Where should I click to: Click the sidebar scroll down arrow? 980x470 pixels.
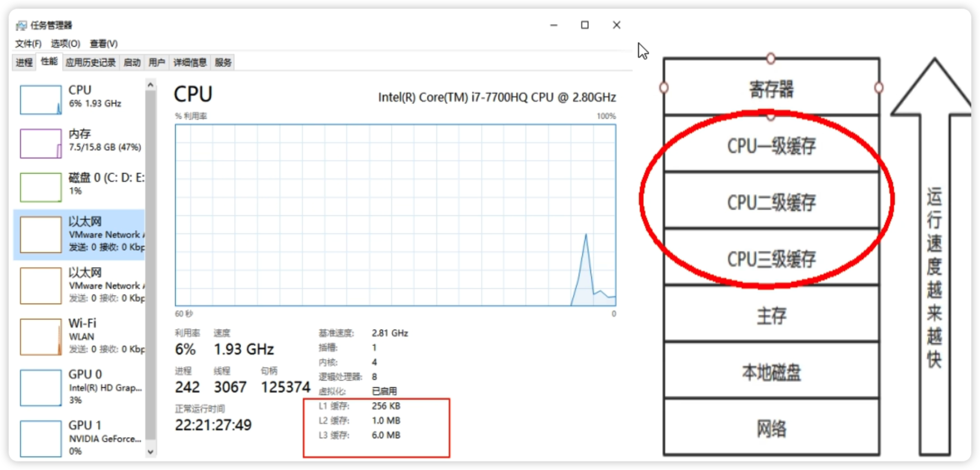(151, 452)
